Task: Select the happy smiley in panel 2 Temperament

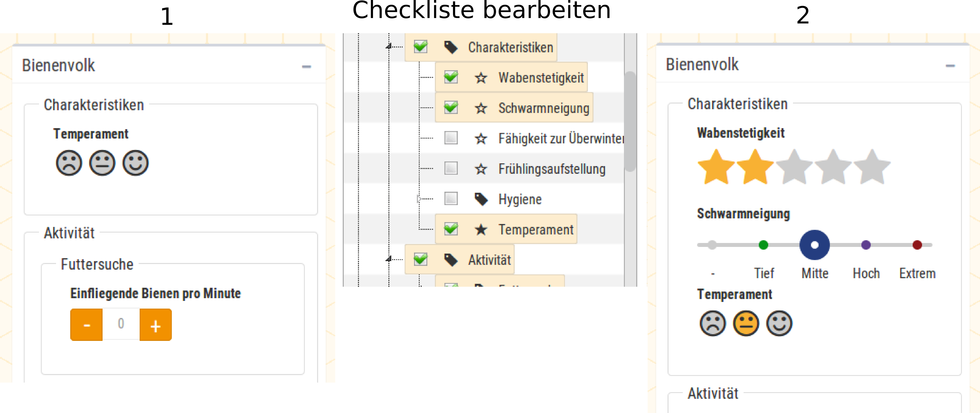Action: [779, 324]
